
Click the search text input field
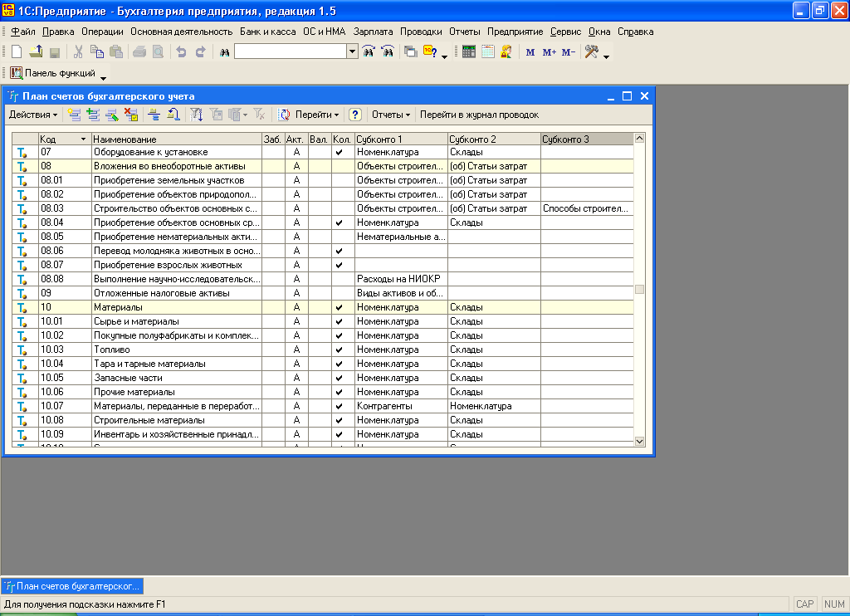(291, 51)
